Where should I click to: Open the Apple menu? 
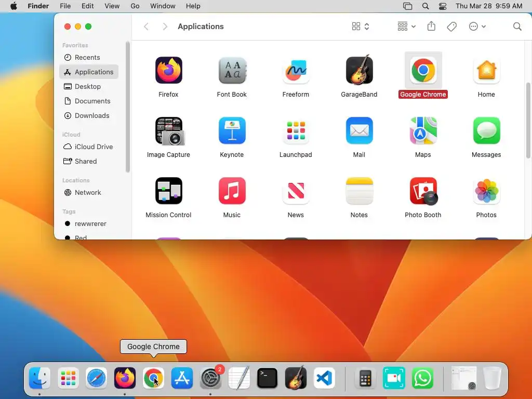[x=14, y=6]
